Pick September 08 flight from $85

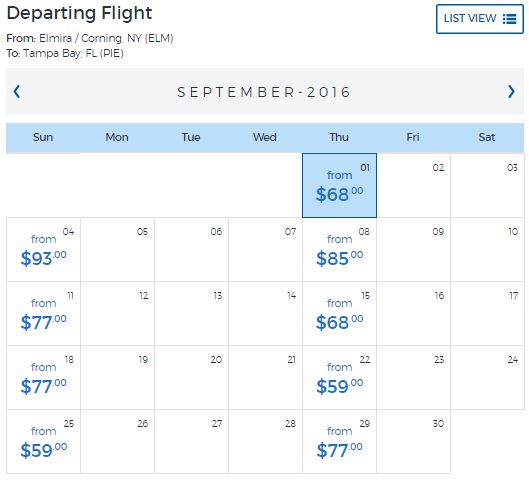pyautogui.click(x=339, y=250)
